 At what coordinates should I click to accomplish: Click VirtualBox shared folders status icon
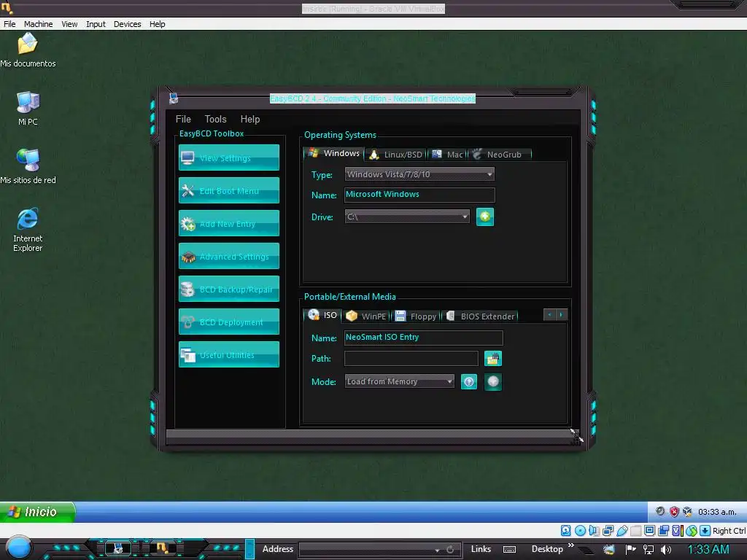point(635,531)
